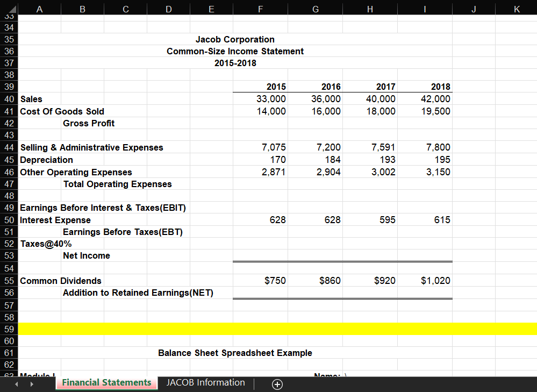Select the Jacob Corporation title cell

(236, 39)
